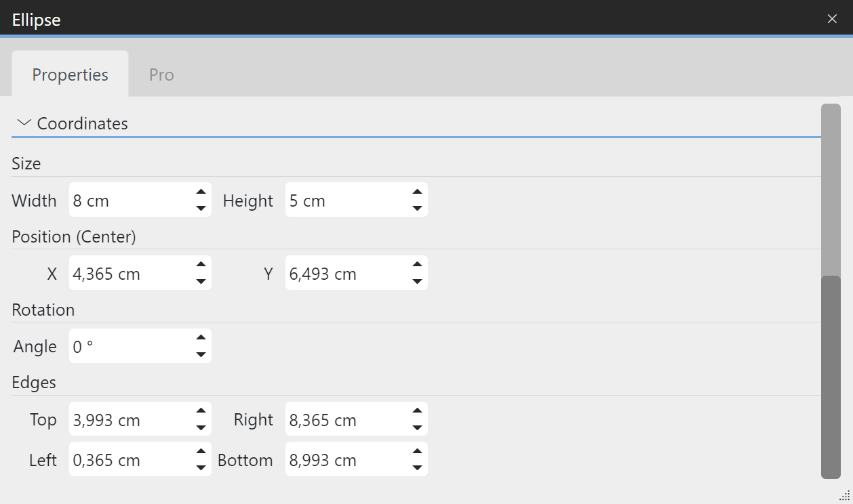This screenshot has width=853, height=504.
Task: Decrease the Height value with down arrow
Action: coord(417,208)
